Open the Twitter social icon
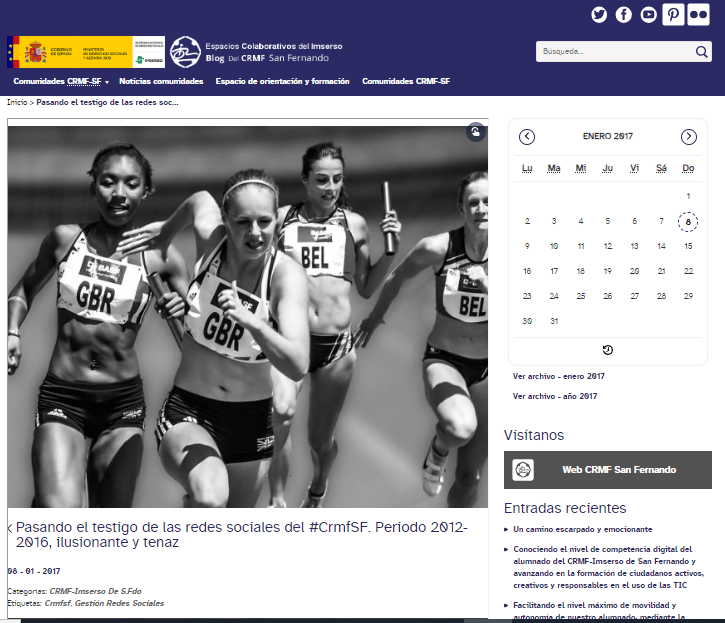This screenshot has height=623, width=725. [x=599, y=14]
